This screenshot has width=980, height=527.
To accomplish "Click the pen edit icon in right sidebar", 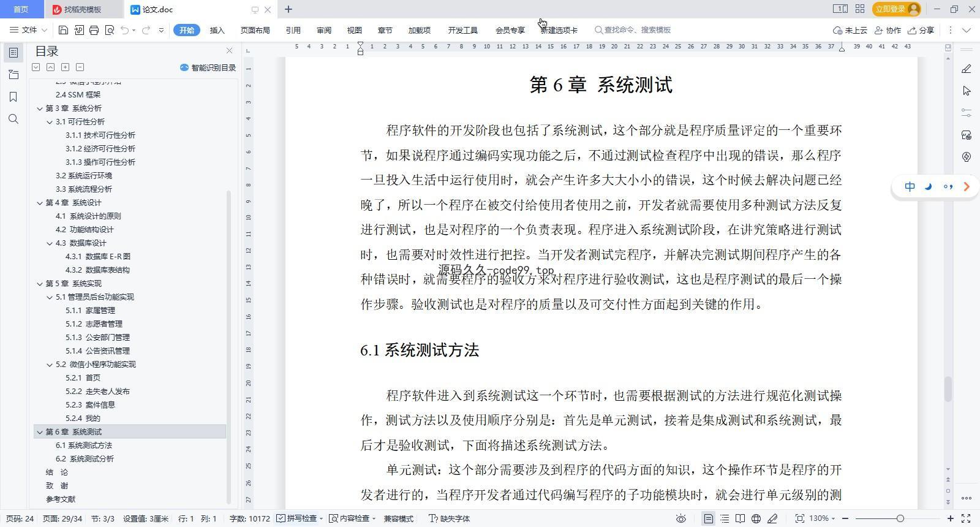I will tap(967, 69).
